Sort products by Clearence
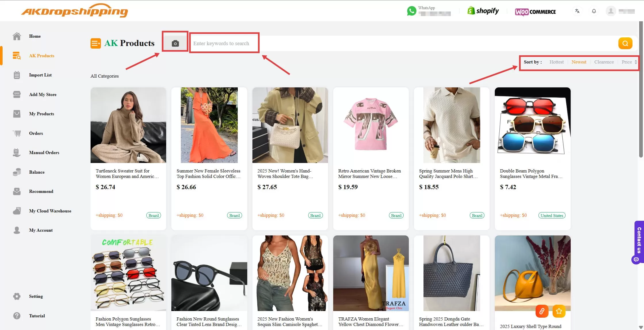This screenshot has height=330, width=644. tap(604, 62)
